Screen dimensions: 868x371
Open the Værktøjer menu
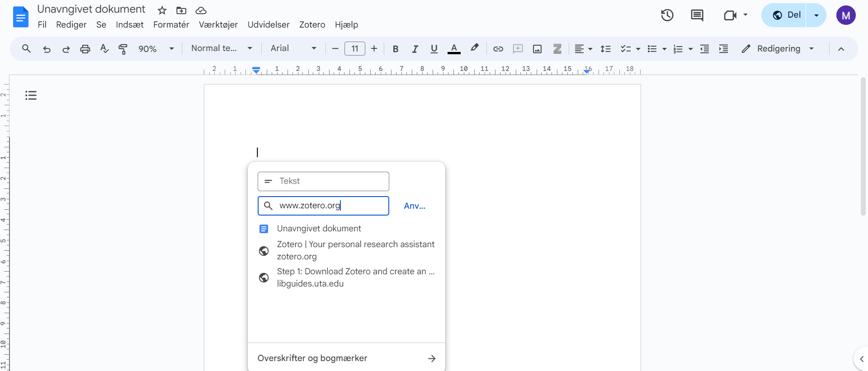pos(218,24)
